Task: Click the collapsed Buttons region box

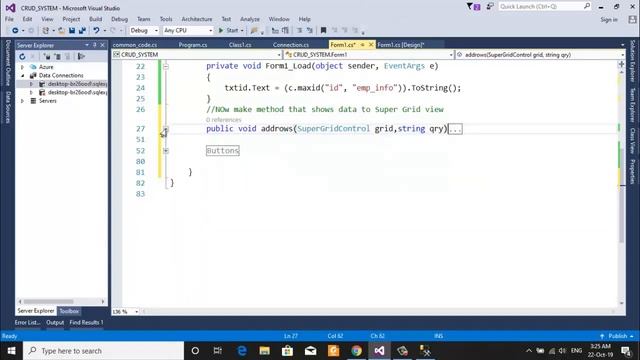Action: 222,151
